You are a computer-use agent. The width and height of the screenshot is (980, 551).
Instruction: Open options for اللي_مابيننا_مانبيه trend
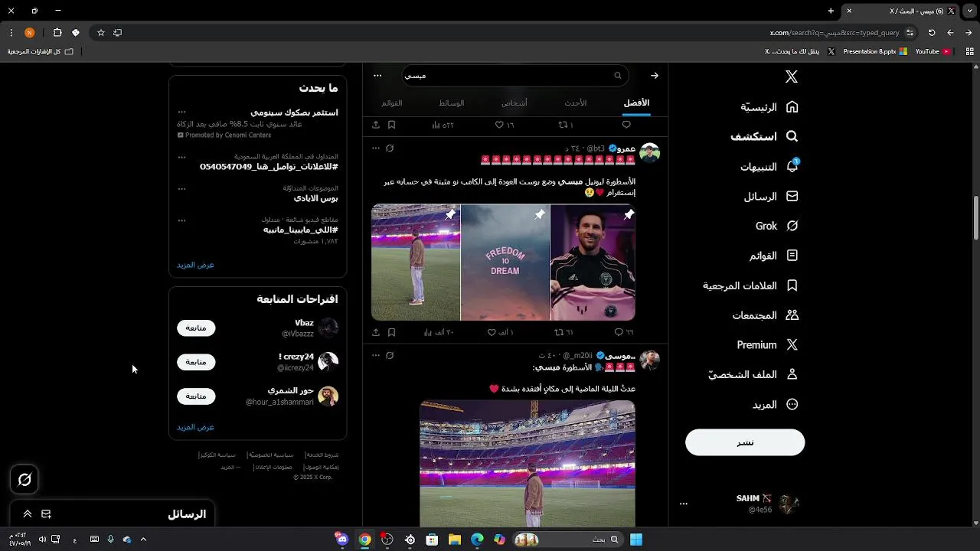click(x=181, y=220)
